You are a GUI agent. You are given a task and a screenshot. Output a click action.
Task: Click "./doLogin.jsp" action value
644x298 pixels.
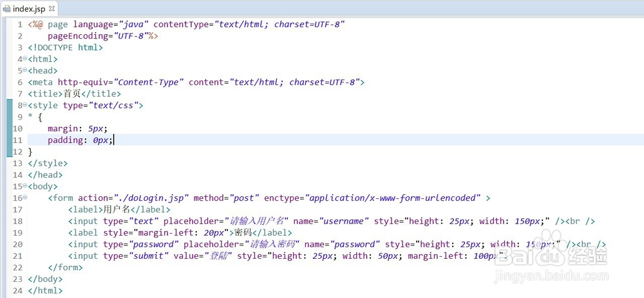tap(151, 198)
